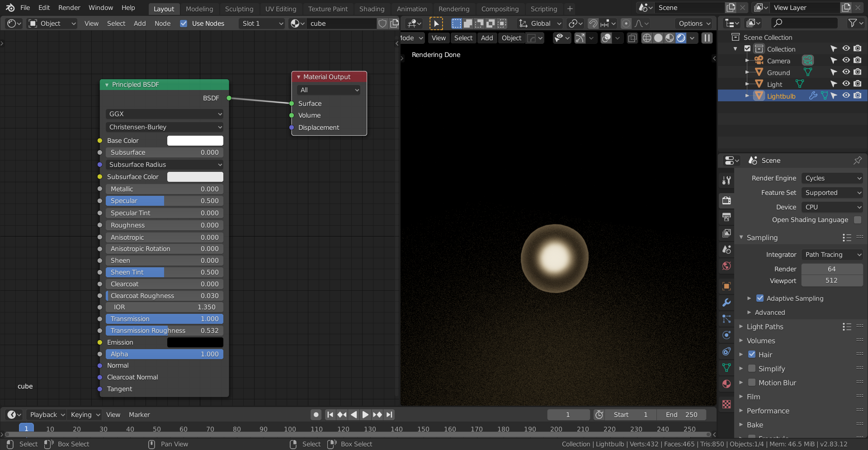Click the Base Color white swatch
The width and height of the screenshot is (868, 450).
[195, 141]
